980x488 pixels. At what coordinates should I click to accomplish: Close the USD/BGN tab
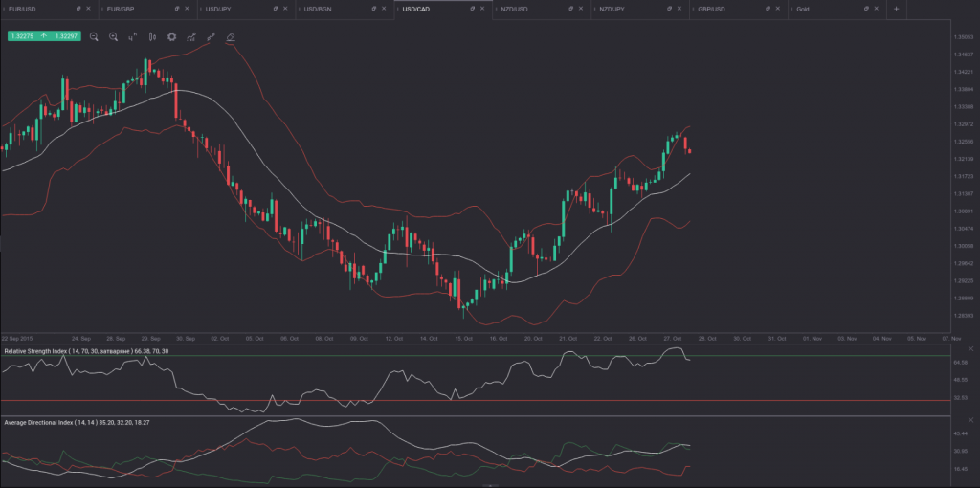(x=383, y=9)
